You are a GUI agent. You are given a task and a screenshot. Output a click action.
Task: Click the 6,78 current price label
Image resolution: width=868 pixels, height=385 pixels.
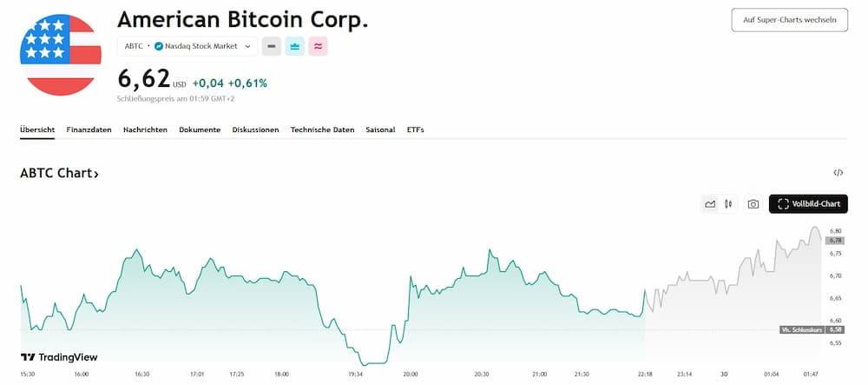[837, 240]
